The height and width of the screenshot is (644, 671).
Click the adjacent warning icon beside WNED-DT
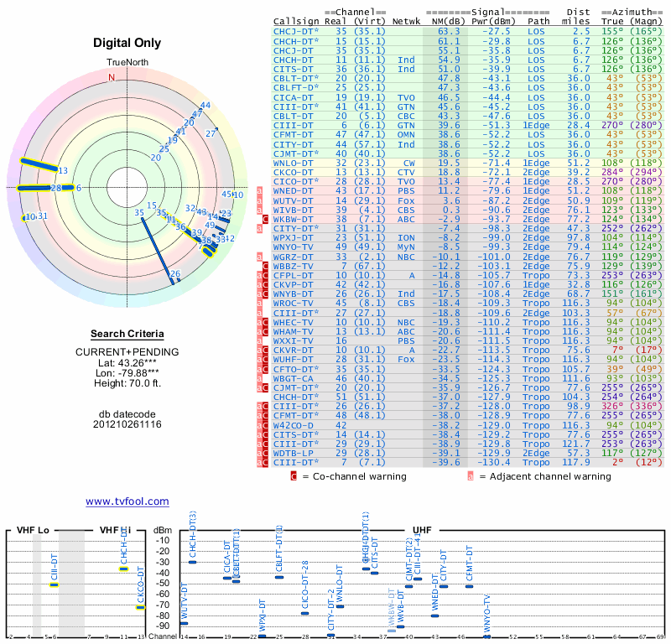tap(259, 191)
